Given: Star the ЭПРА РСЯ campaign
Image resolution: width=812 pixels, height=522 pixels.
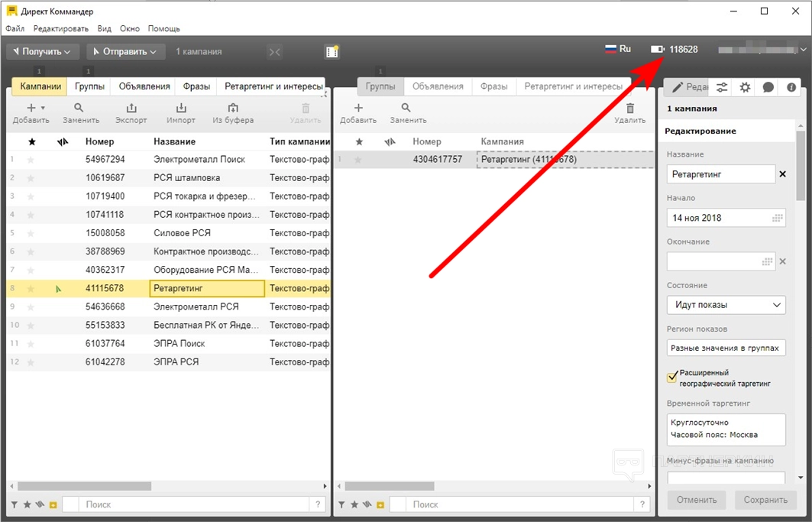Looking at the screenshot, I should pos(31,362).
